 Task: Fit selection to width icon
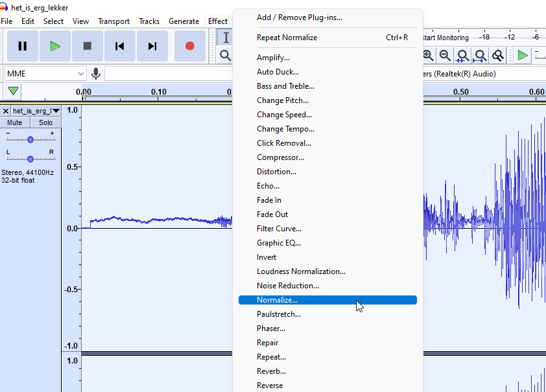pyautogui.click(x=462, y=55)
